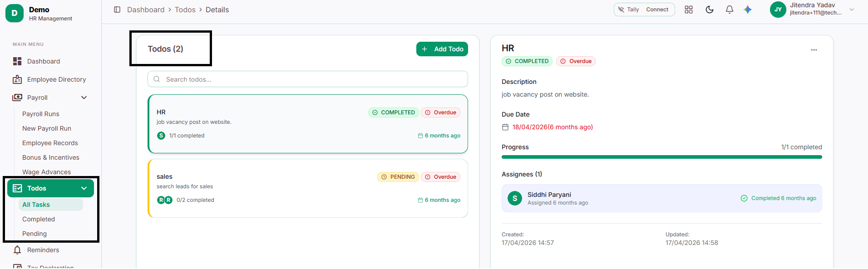Go to Todos breadcrumb link
Viewport: 868px width, 269px height.
pyautogui.click(x=185, y=10)
